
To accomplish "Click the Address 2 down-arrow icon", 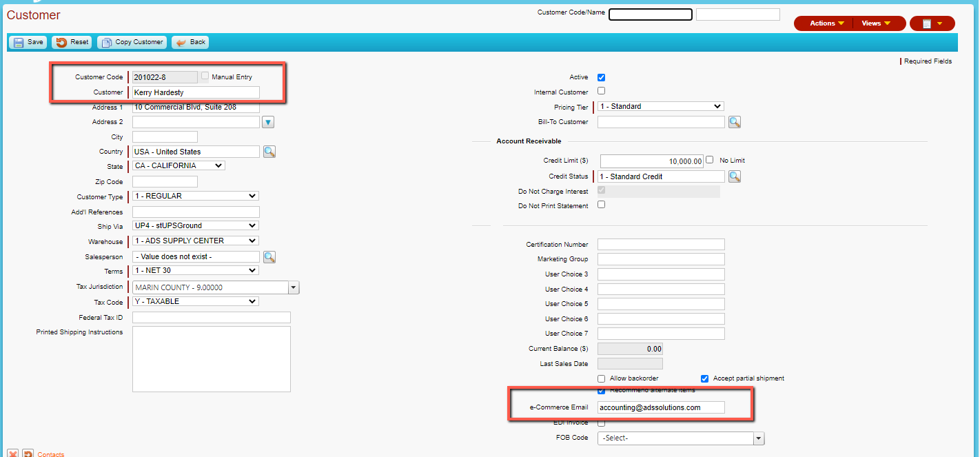I will click(269, 122).
